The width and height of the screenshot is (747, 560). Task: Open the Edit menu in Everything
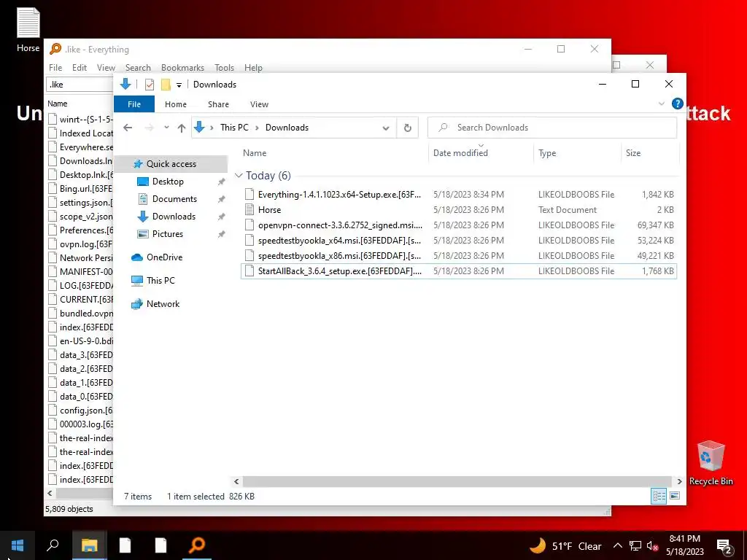pyautogui.click(x=80, y=68)
